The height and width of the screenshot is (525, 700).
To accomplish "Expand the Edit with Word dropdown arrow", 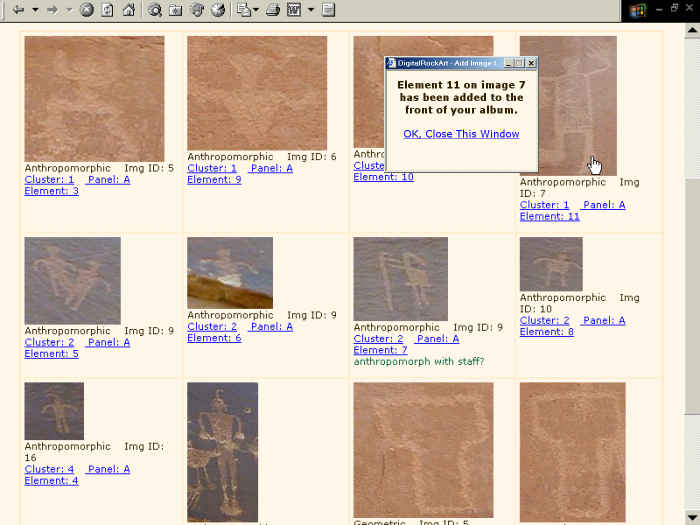I will point(311,10).
